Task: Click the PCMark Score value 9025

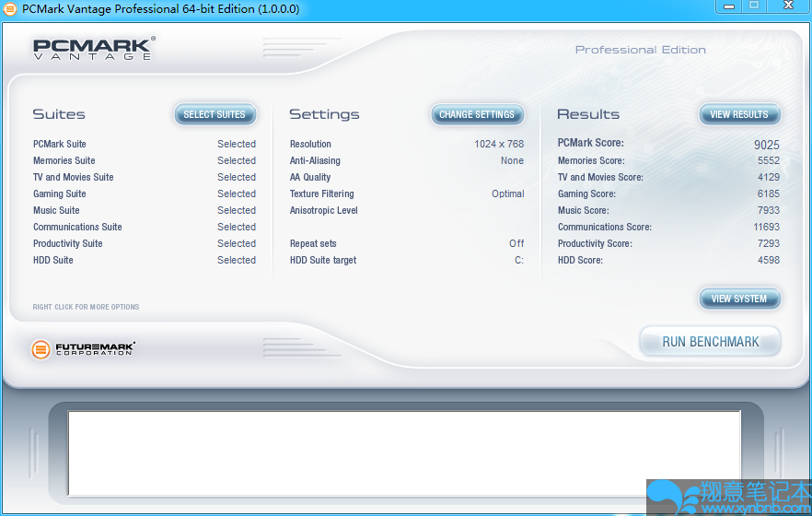Action: 766,145
